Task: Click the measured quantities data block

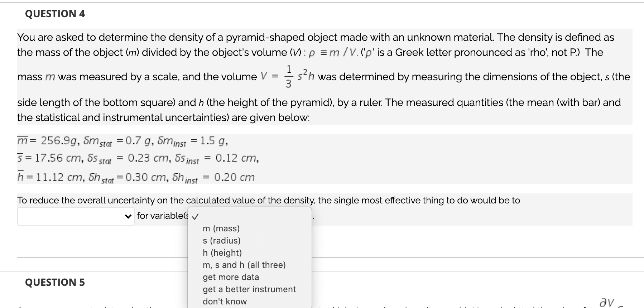Action: 136,158
